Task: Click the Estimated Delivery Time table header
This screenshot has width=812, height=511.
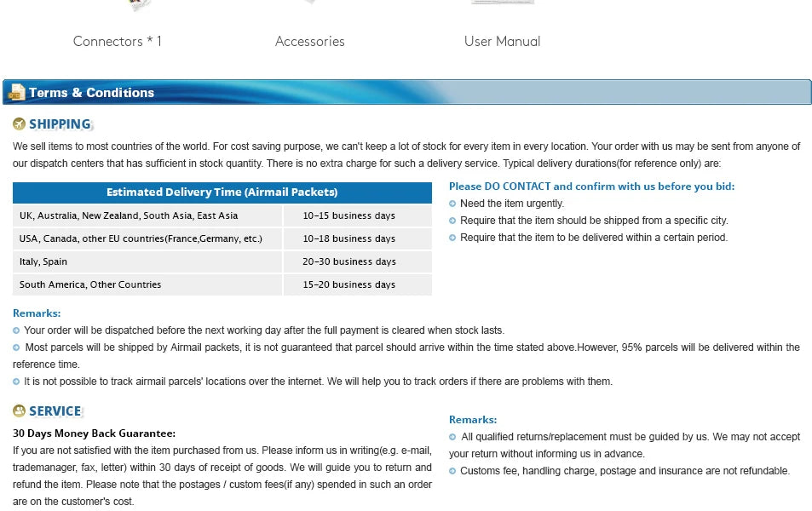Action: (x=222, y=192)
